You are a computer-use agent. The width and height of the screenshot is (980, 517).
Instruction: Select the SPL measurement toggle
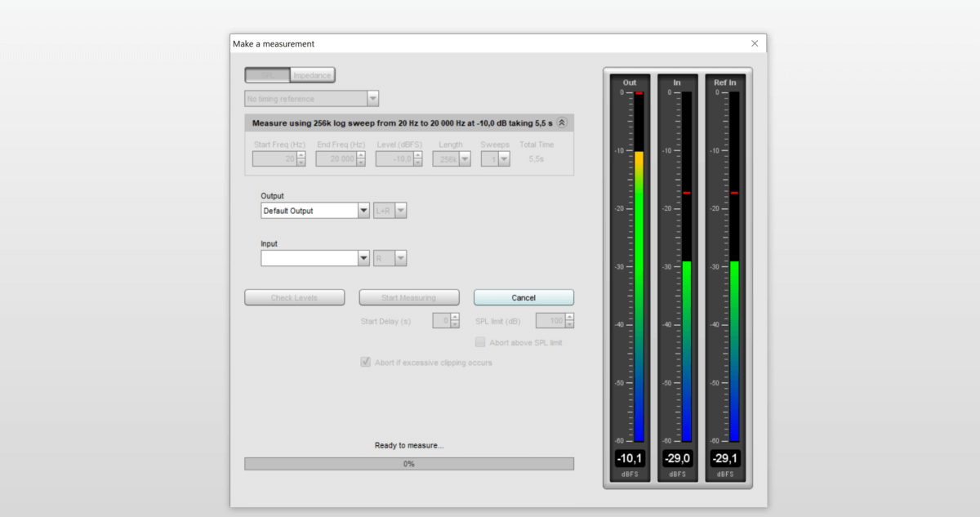pyautogui.click(x=268, y=75)
